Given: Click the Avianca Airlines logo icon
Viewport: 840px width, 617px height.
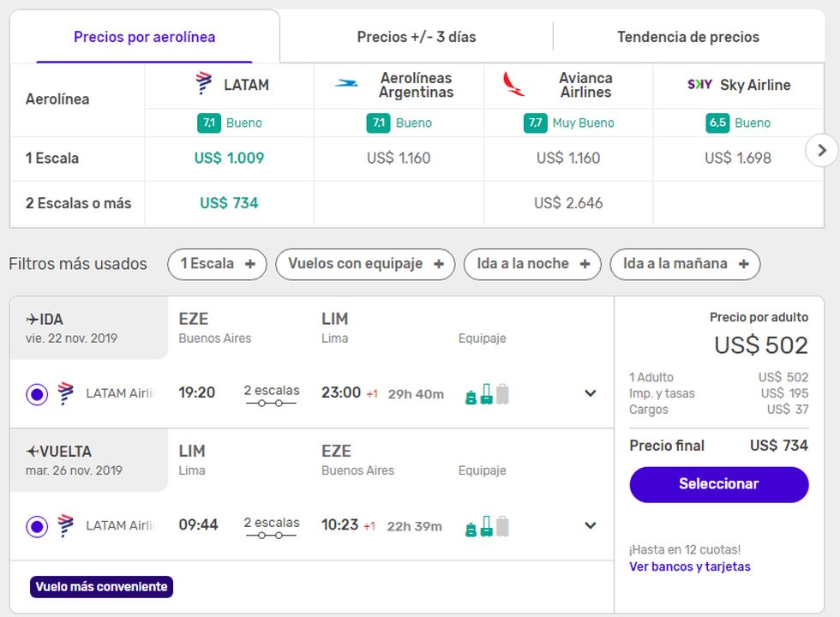Looking at the screenshot, I should [514, 84].
